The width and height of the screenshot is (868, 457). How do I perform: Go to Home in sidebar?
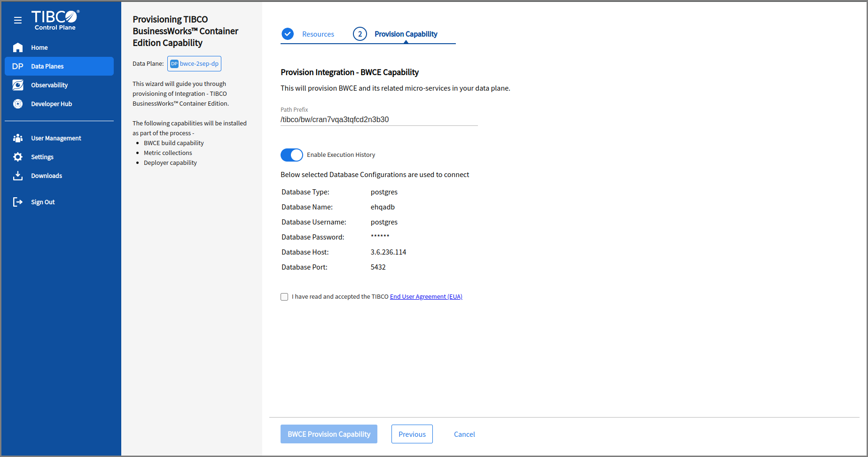[x=59, y=47]
